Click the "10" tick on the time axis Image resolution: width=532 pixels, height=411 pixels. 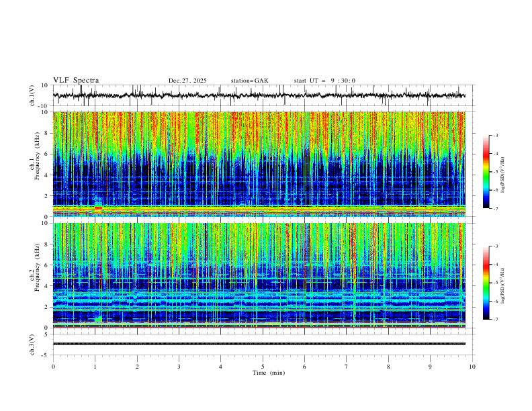pos(472,367)
